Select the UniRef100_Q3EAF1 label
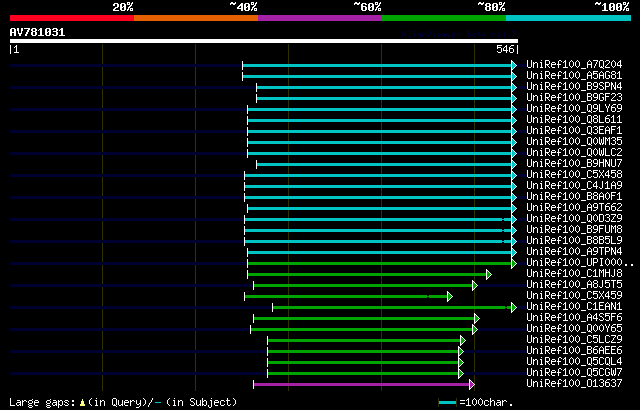 574,131
